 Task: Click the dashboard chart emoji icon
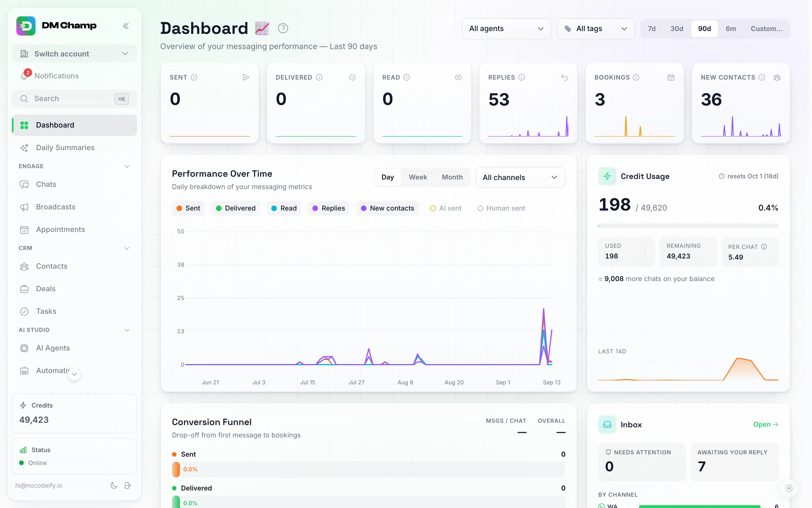pos(262,28)
